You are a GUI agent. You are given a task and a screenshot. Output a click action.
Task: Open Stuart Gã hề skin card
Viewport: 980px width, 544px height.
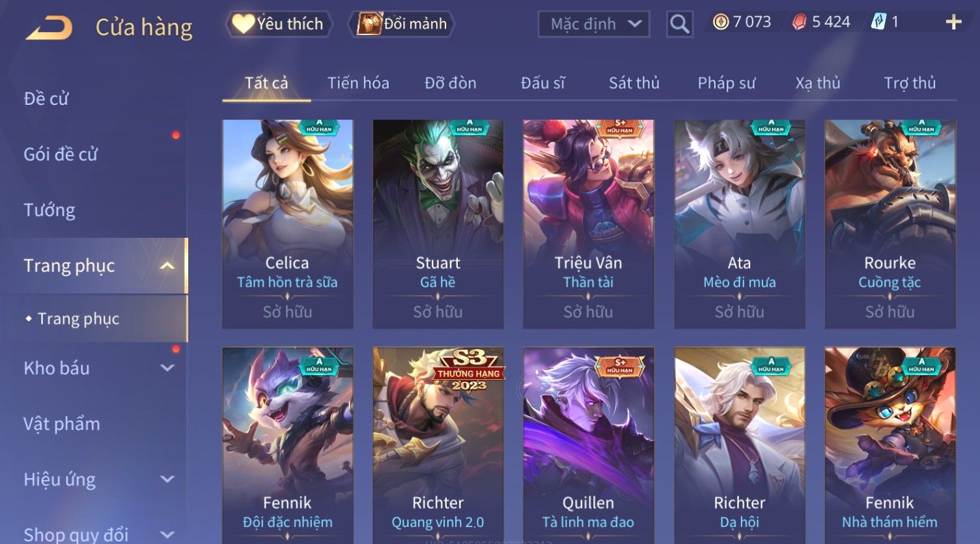coord(438,223)
